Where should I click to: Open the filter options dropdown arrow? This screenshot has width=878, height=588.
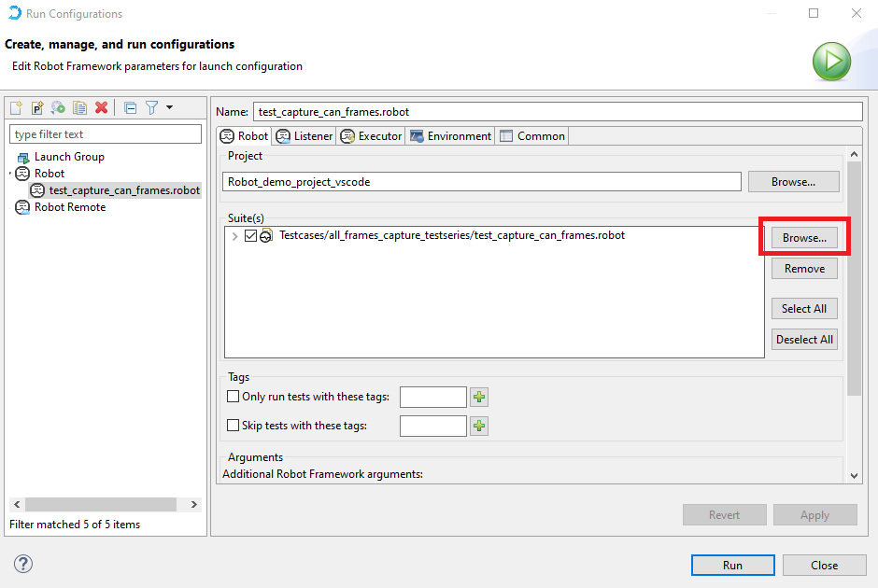coord(169,108)
